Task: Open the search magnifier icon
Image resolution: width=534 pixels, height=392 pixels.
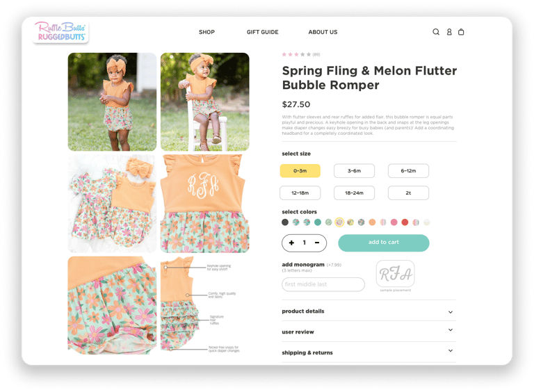Action: point(436,32)
